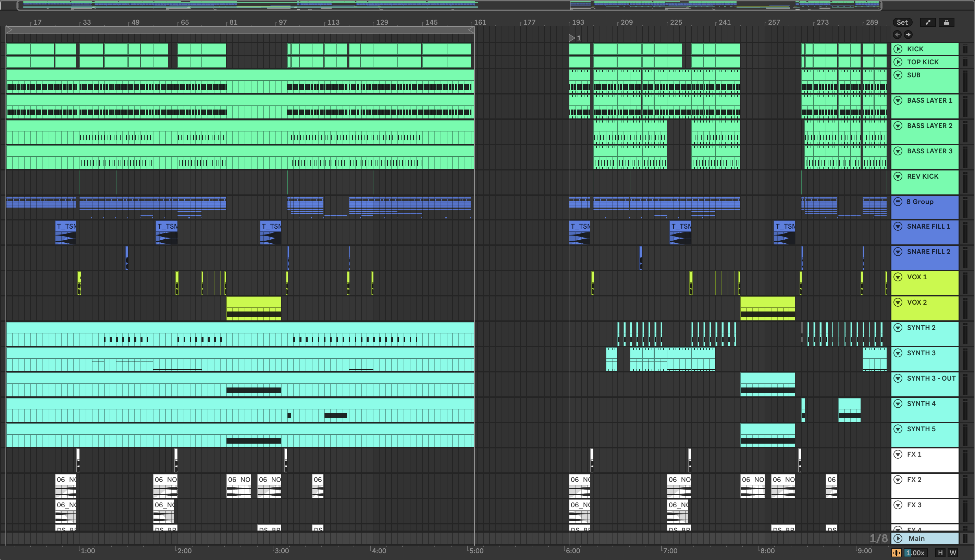975x560 pixels.
Task: Click the loop brace start handle
Action: (9, 30)
